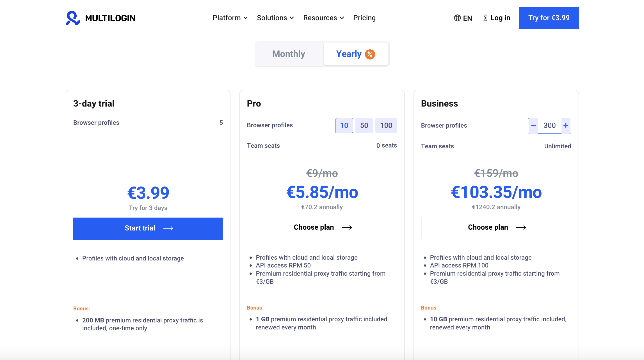Open the Resources dropdown menu
The image size is (644, 360).
point(323,18)
